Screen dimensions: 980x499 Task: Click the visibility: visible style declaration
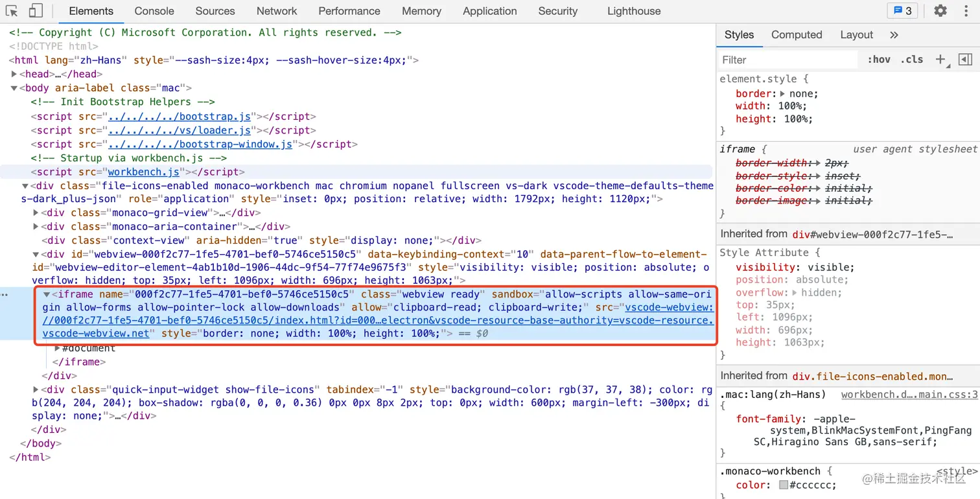[795, 268]
